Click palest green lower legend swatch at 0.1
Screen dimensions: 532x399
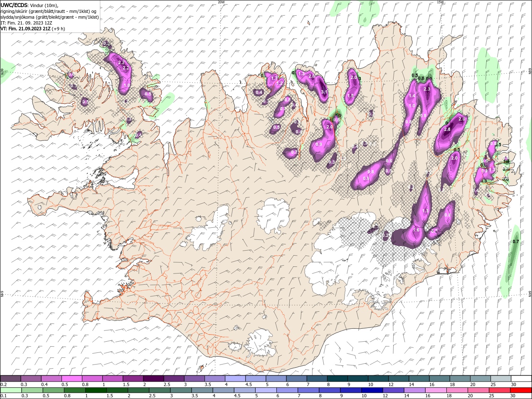11,390
